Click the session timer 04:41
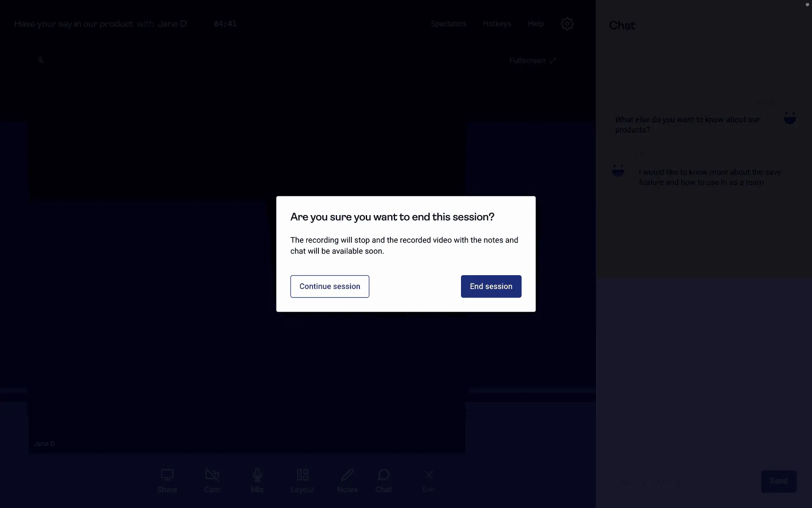 tap(225, 24)
